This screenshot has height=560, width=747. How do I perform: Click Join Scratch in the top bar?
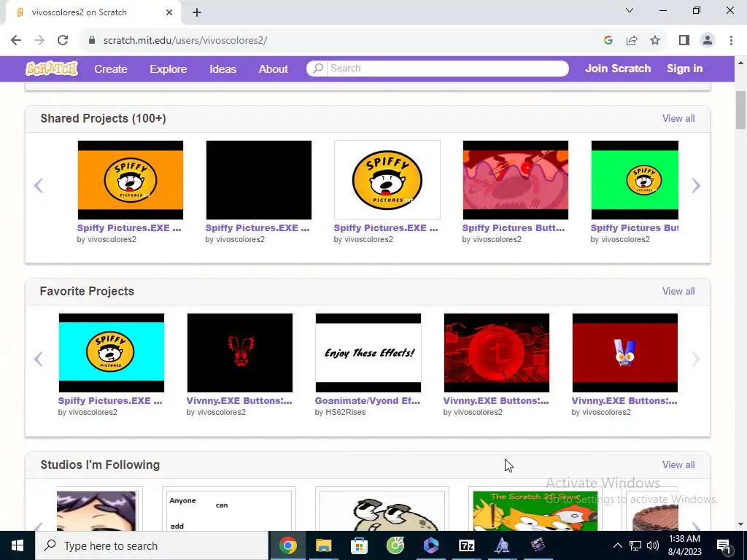(x=618, y=69)
